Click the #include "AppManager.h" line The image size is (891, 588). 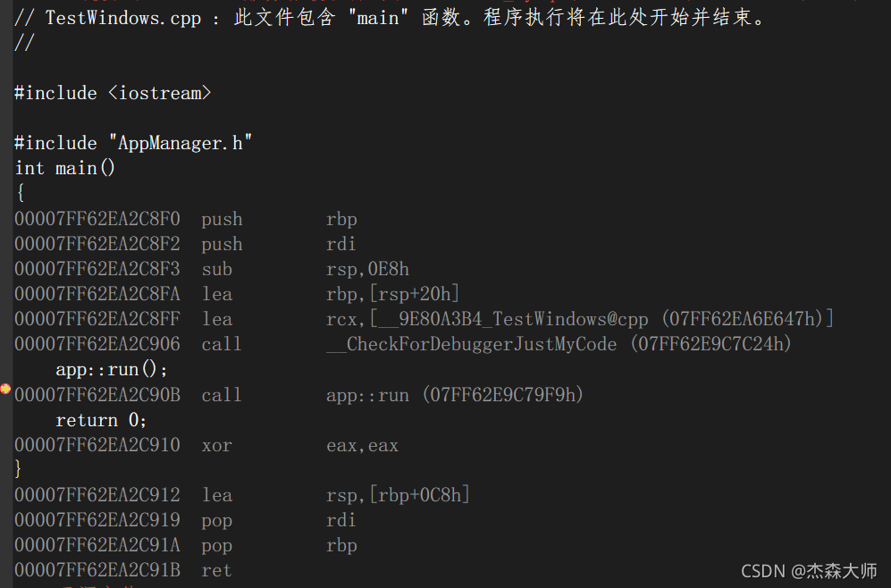pyautogui.click(x=133, y=143)
